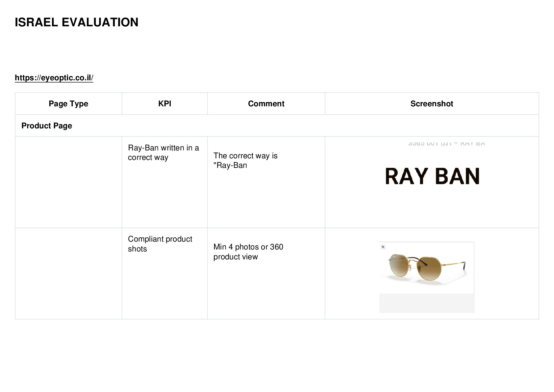
Task: Select the 'Product Page' section row
Action: click(x=277, y=126)
